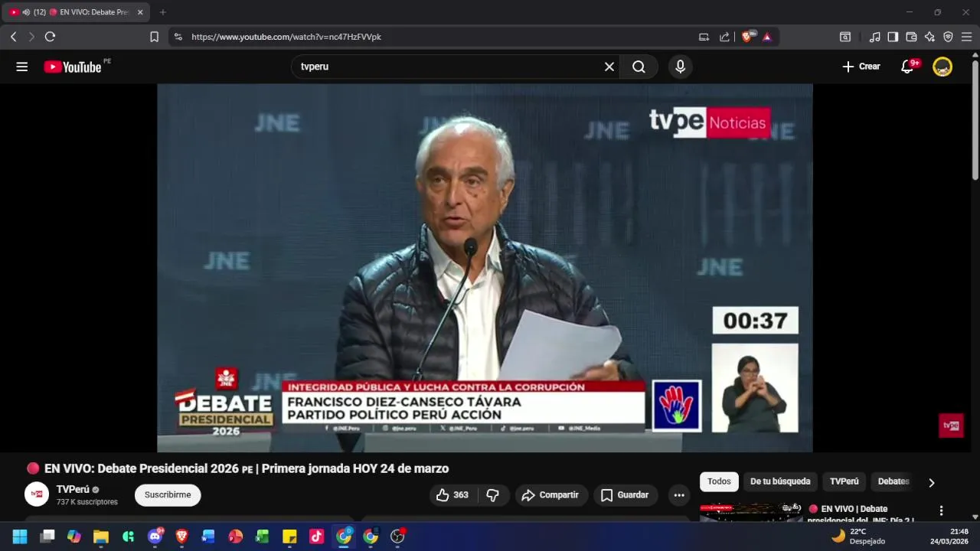
Task: Save the video with Guardar
Action: 625,495
